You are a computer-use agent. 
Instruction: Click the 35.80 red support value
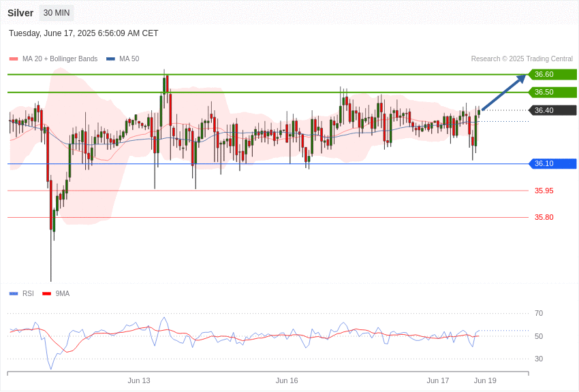click(x=544, y=217)
